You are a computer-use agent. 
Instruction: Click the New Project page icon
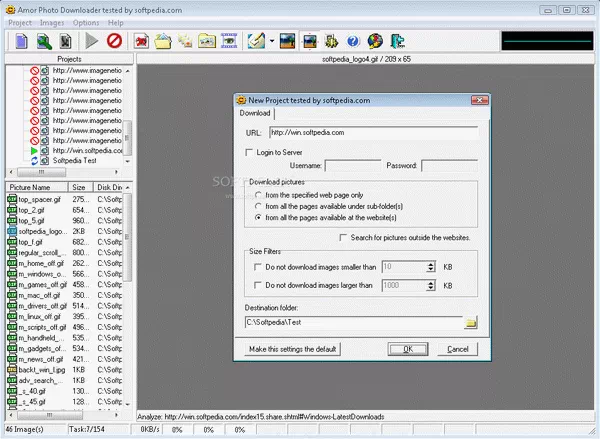click(x=21, y=41)
